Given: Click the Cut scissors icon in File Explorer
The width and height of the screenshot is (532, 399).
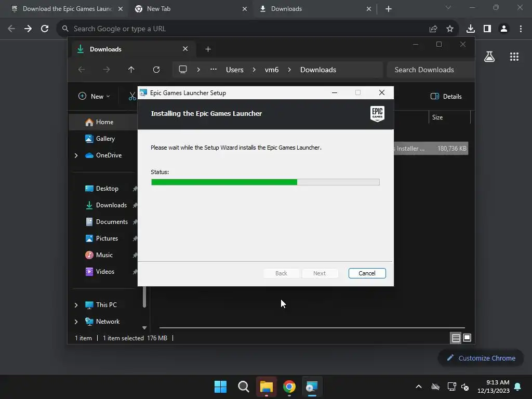Looking at the screenshot, I should click(132, 96).
